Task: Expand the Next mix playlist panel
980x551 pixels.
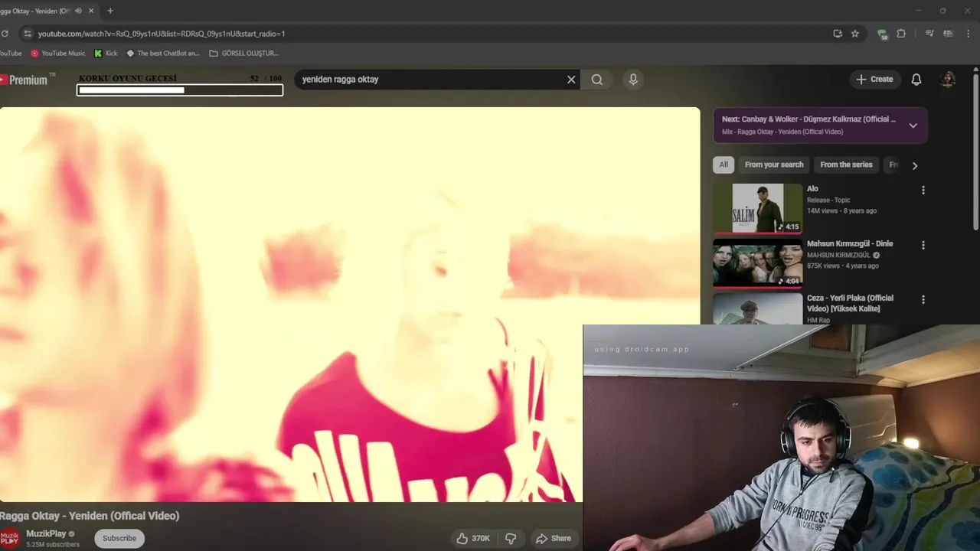Action: click(x=913, y=126)
